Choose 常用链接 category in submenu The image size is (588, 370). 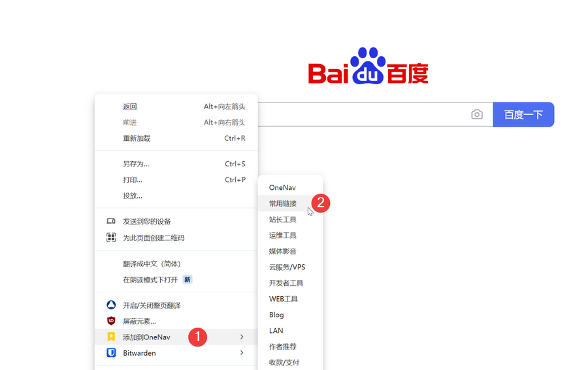tap(291, 204)
